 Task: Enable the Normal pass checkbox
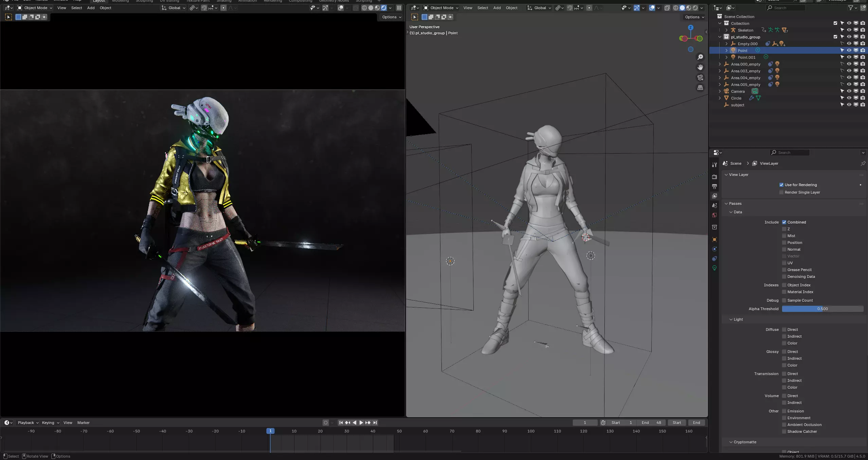point(784,249)
